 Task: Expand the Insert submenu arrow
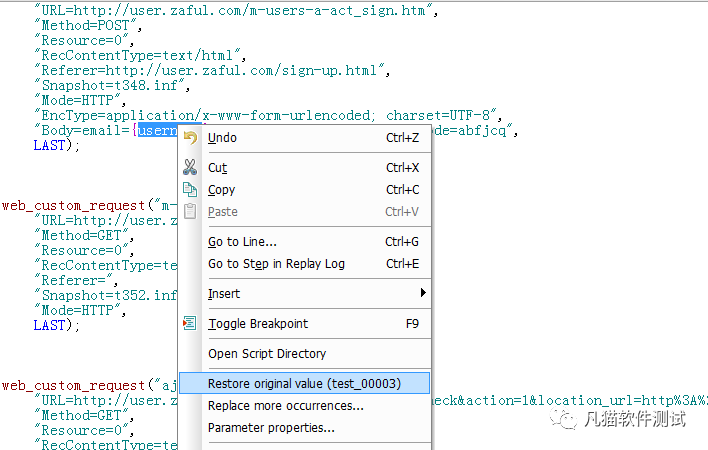(x=423, y=293)
